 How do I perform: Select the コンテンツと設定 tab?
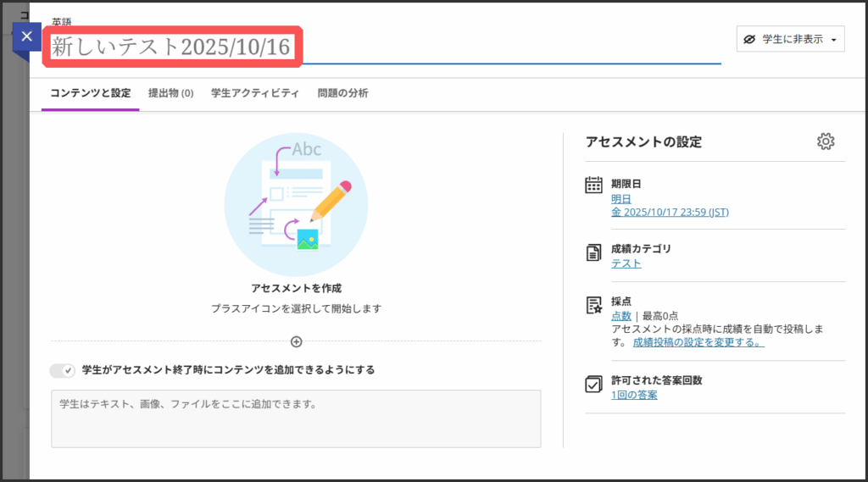tap(90, 93)
